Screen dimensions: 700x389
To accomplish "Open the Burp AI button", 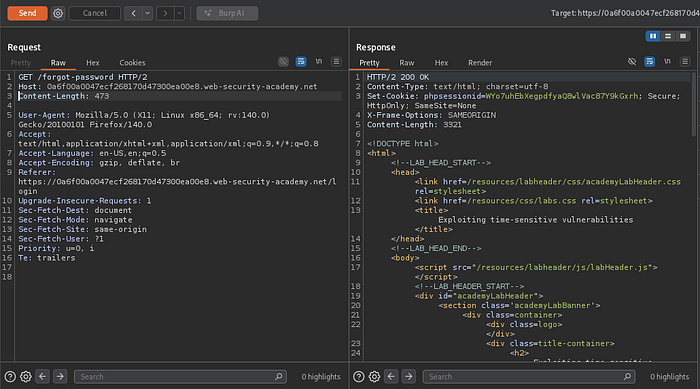I will [x=227, y=13].
